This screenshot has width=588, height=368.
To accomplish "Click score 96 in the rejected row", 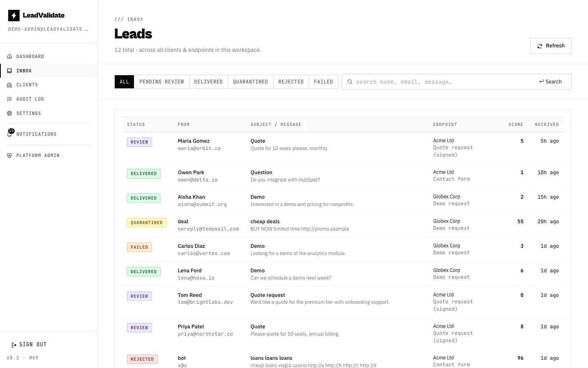I will (x=520, y=358).
